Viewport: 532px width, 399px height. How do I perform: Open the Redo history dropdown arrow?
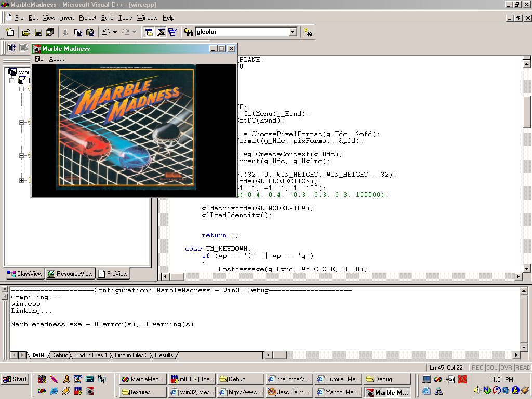(135, 32)
